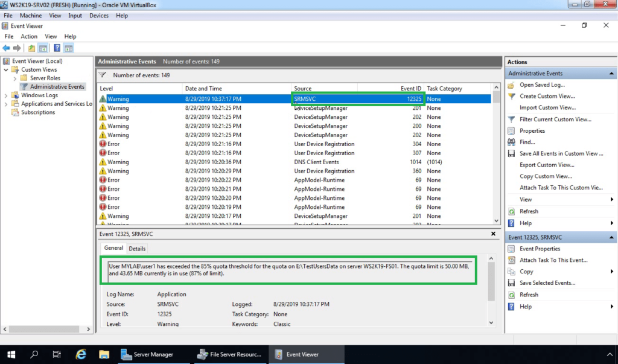618x364 pixels.
Task: Click Export Custom View action
Action: 547,165
